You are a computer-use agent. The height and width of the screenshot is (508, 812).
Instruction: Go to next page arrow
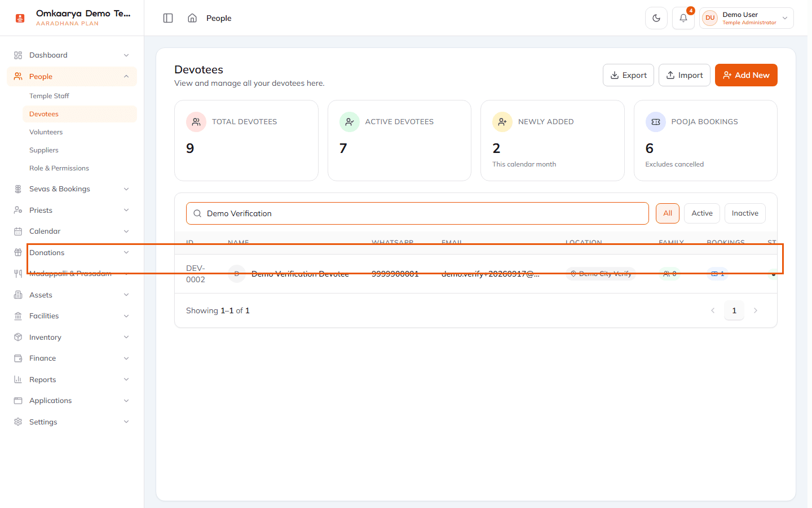(756, 310)
